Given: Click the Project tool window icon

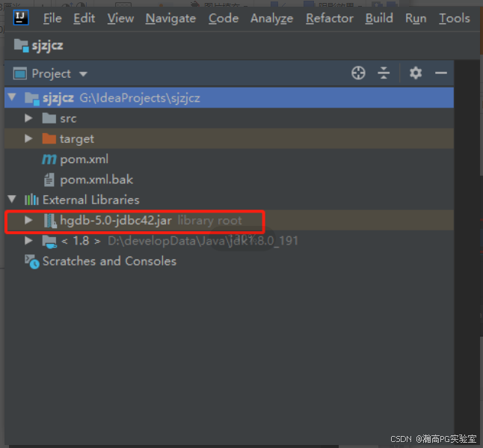Looking at the screenshot, I should point(20,73).
